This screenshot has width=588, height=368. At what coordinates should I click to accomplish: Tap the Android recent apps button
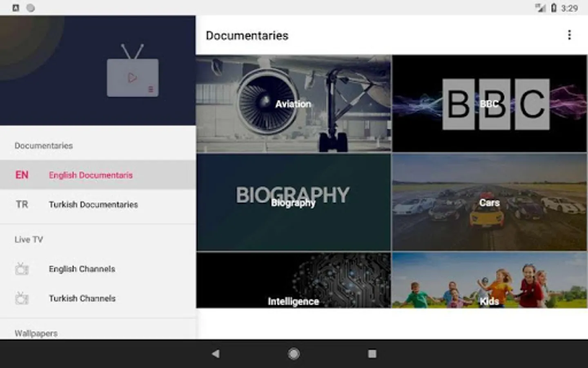(372, 354)
